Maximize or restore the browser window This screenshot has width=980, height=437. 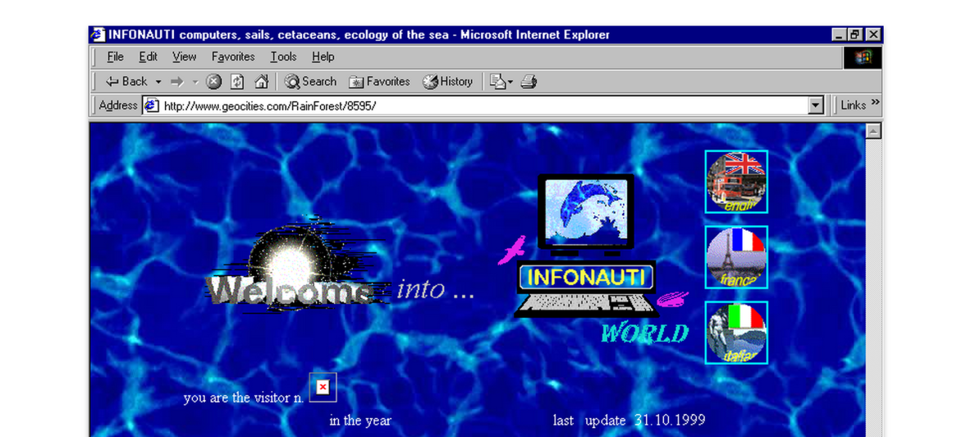(x=855, y=34)
